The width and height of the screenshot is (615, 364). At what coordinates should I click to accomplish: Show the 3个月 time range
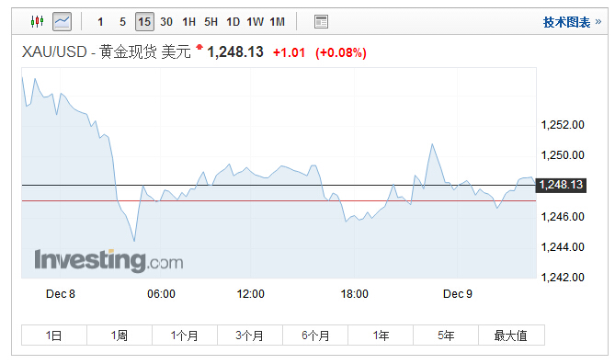250,336
